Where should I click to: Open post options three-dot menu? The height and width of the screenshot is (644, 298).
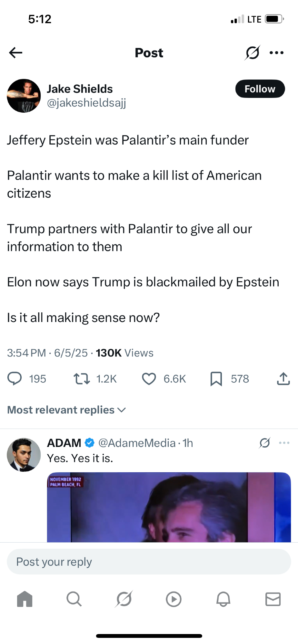pos(276,52)
